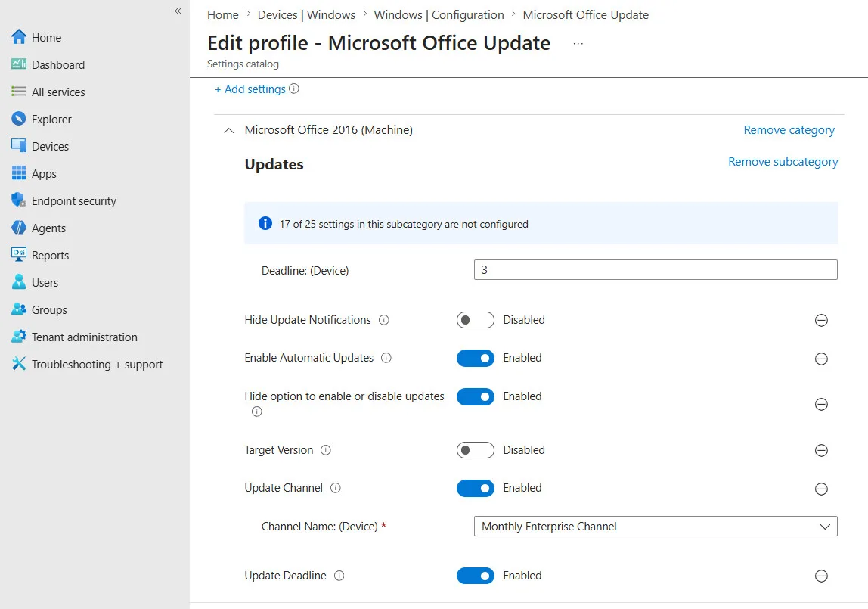
Task: Remove the Update Channel setting
Action: click(821, 489)
